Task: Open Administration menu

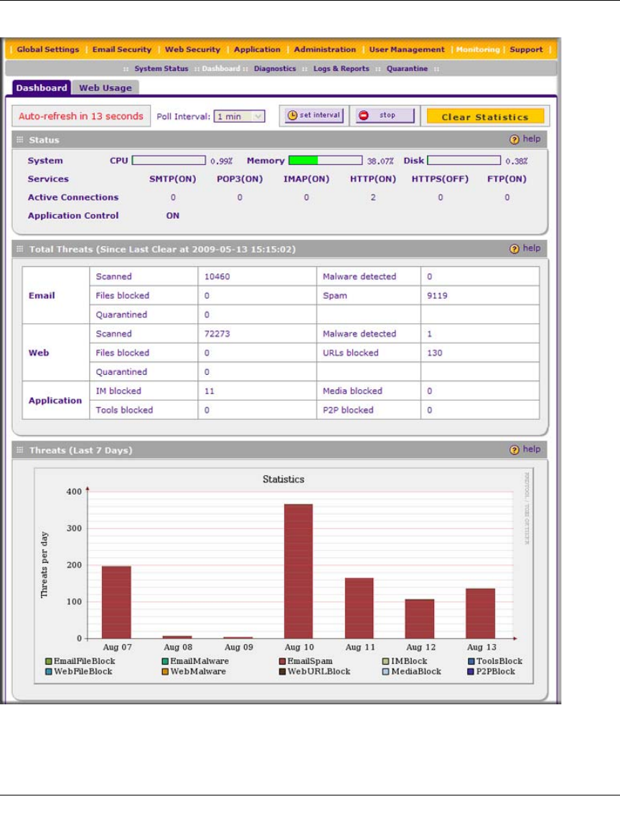Action: tap(324, 50)
